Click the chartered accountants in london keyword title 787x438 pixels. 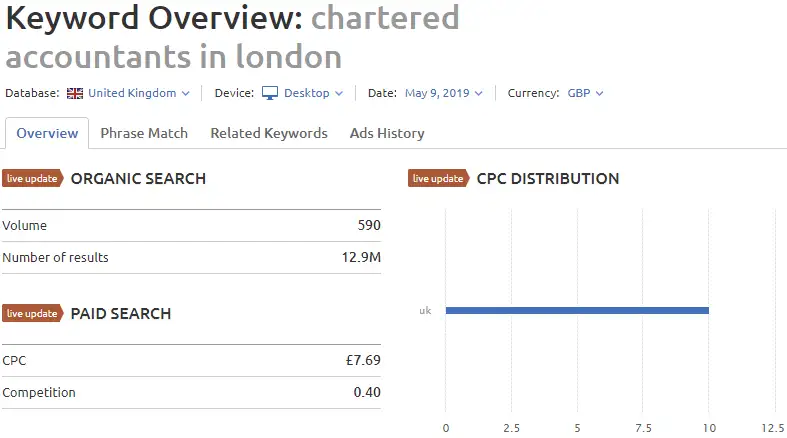pyautogui.click(x=232, y=37)
